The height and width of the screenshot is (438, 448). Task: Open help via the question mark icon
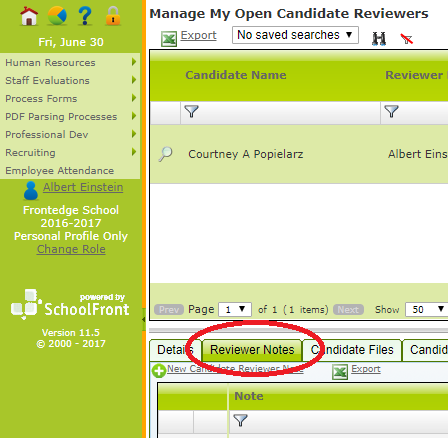tap(85, 16)
